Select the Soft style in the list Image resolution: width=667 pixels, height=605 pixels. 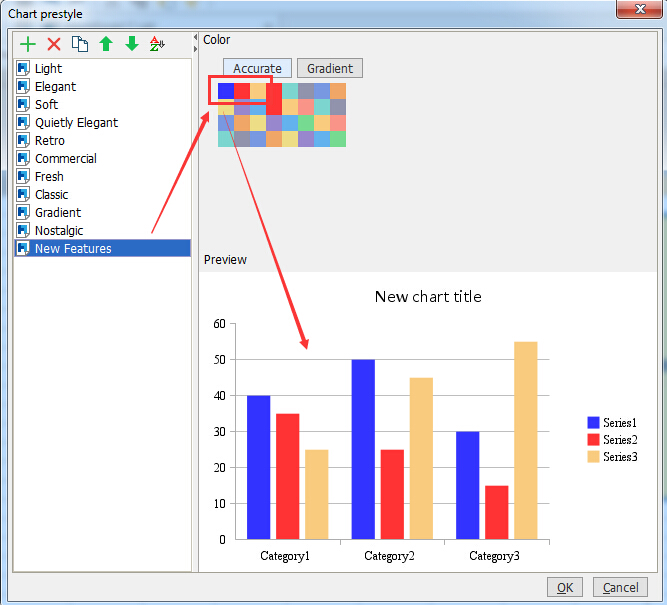click(x=102, y=104)
